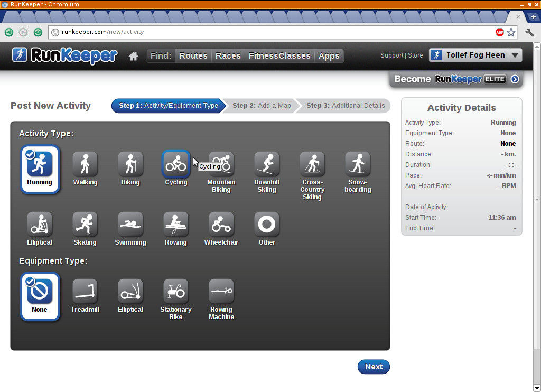
Task: Choose the Mountain Biking activity icon
Action: (221, 164)
